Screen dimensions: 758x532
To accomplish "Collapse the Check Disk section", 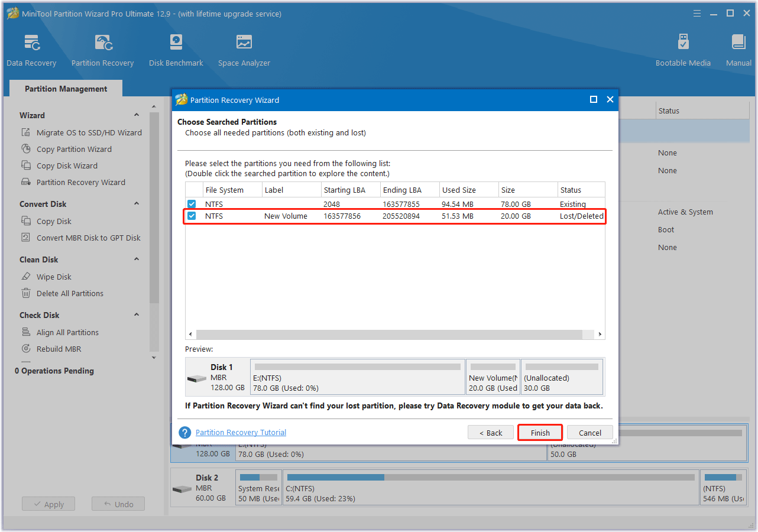I will 137,314.
